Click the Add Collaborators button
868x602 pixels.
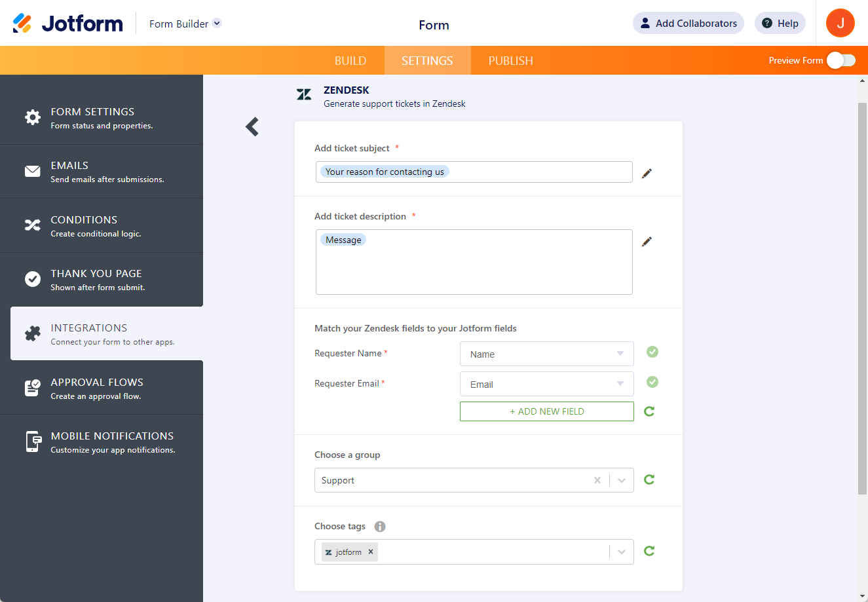(x=688, y=23)
